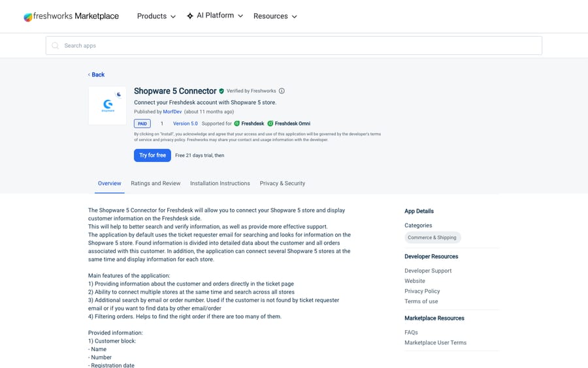Go back using the Back link
588x368 pixels.
point(97,75)
